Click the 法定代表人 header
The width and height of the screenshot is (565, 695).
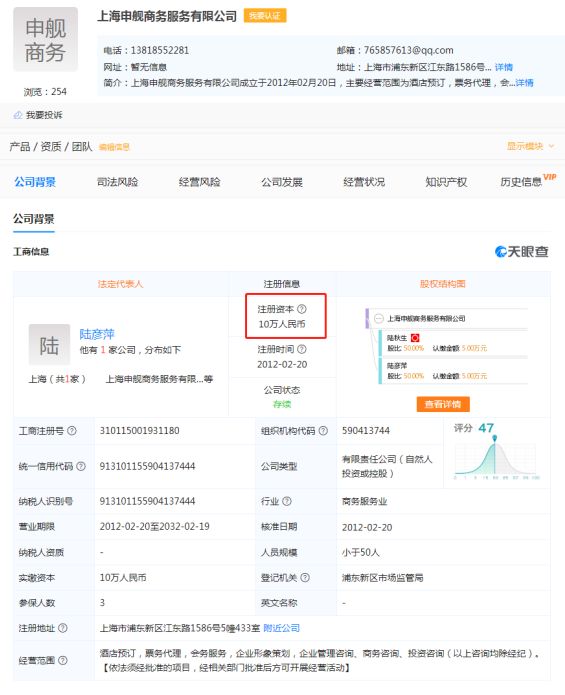pyautogui.click(x=121, y=284)
